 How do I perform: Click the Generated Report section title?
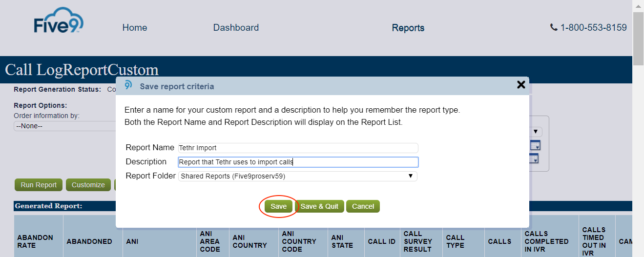[x=48, y=206]
